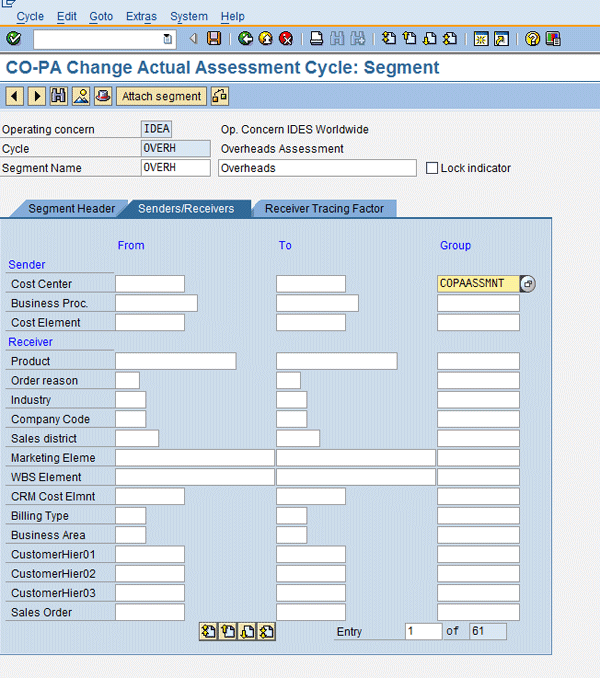
Task: Open Help via yellow question mark icon
Action: [x=532, y=39]
